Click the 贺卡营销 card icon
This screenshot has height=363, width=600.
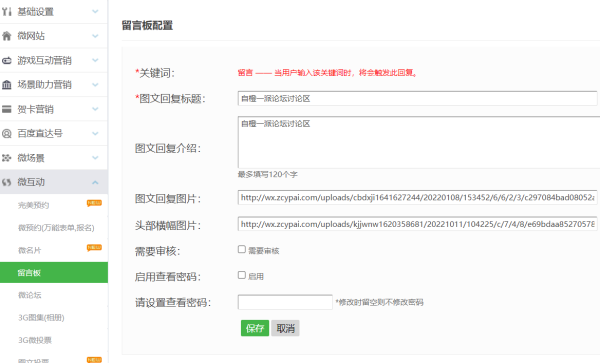pos(7,109)
